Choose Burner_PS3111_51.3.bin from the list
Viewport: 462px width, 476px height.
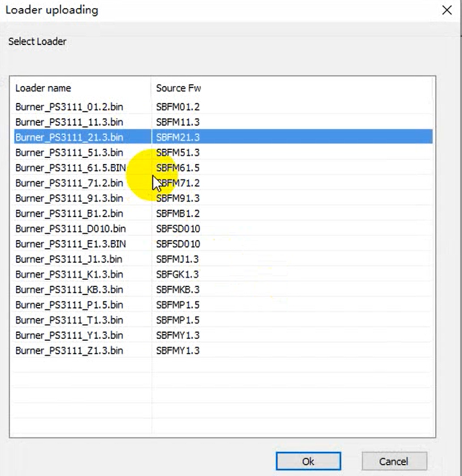click(69, 153)
